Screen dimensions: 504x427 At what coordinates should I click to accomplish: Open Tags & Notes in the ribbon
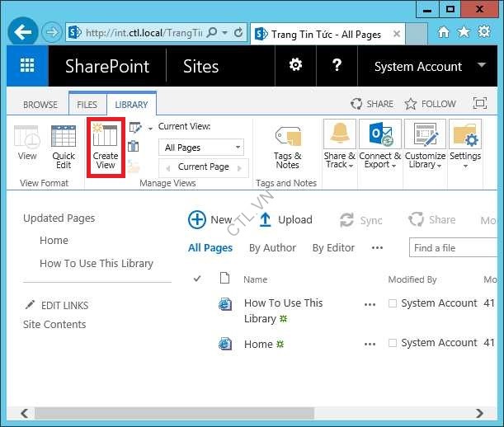287,147
